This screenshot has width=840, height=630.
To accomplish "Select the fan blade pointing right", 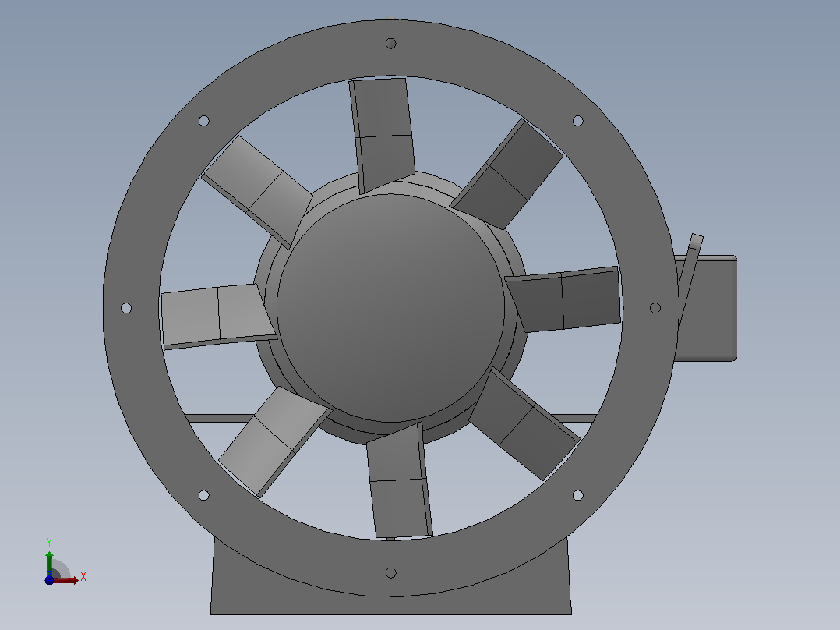I will [563, 299].
